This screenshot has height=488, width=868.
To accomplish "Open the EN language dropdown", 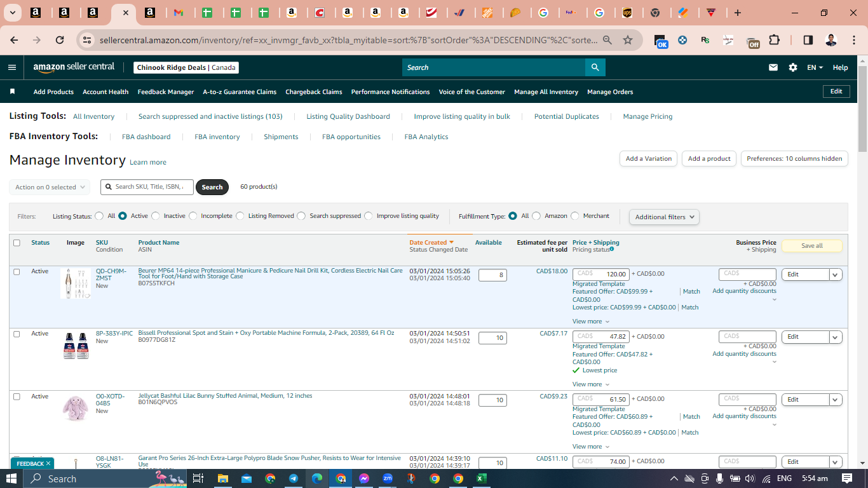I will (815, 67).
